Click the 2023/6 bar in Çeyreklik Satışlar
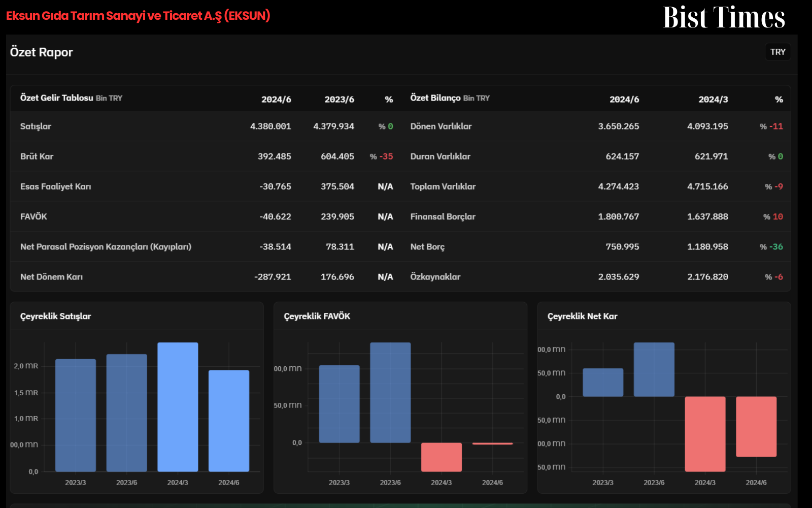Image resolution: width=812 pixels, height=508 pixels. coord(127,412)
